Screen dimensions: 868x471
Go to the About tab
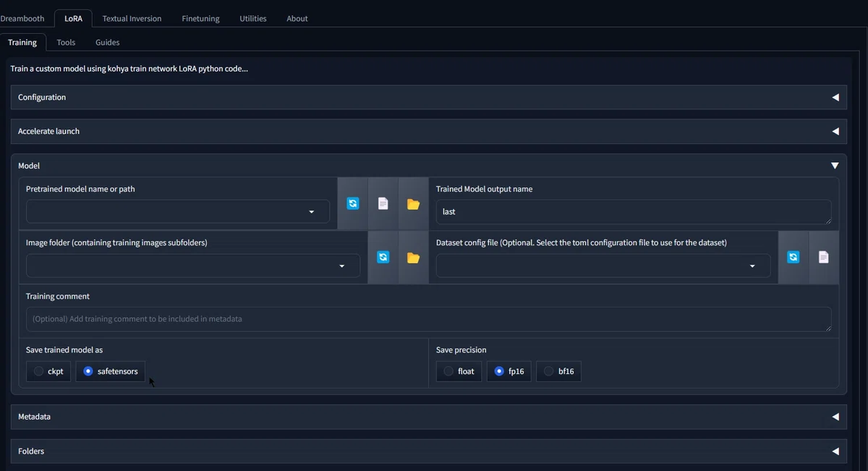[297, 18]
